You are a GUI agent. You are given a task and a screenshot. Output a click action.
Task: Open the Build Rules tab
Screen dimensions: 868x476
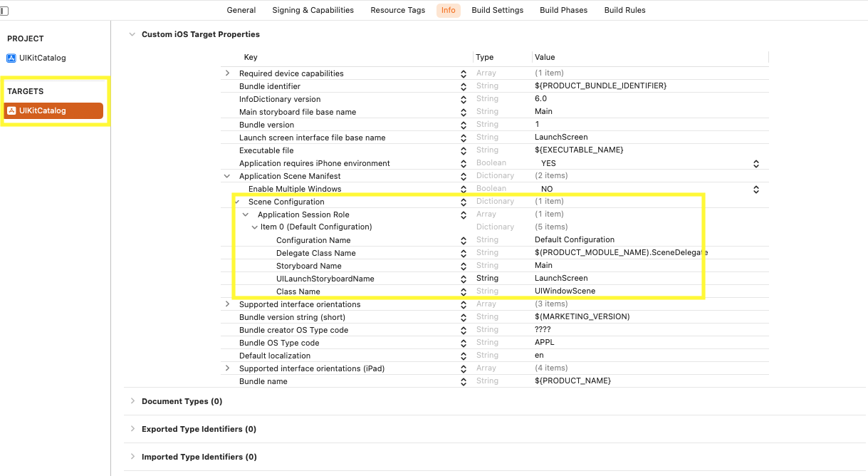[x=625, y=10]
